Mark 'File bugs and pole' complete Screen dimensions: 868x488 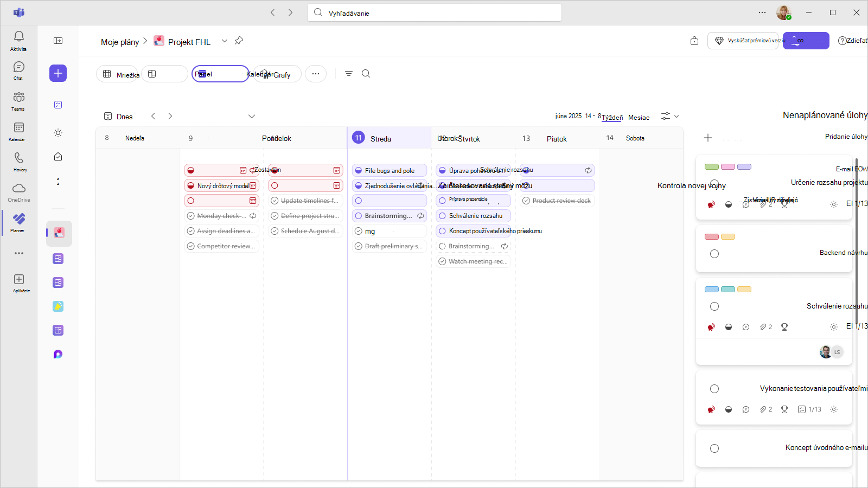[359, 170]
